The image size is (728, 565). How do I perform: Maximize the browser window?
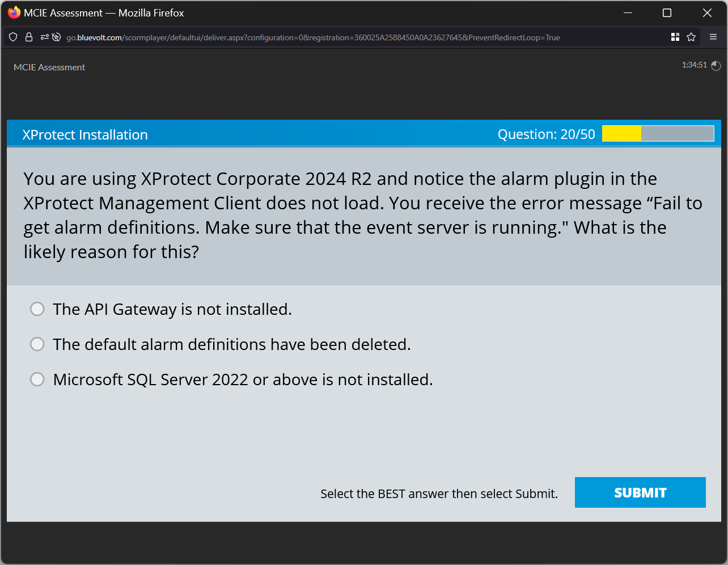coord(667,12)
